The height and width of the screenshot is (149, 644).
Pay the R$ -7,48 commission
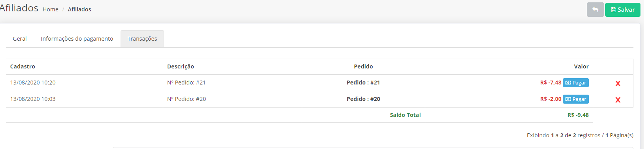576,83
